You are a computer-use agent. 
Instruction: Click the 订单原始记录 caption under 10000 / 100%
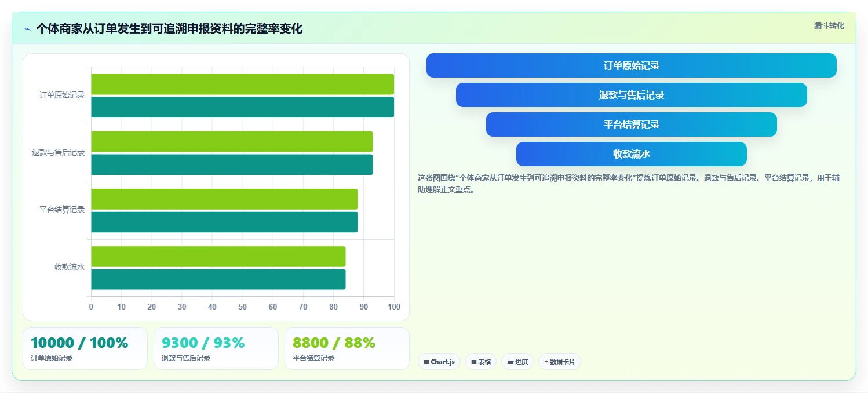click(52, 358)
